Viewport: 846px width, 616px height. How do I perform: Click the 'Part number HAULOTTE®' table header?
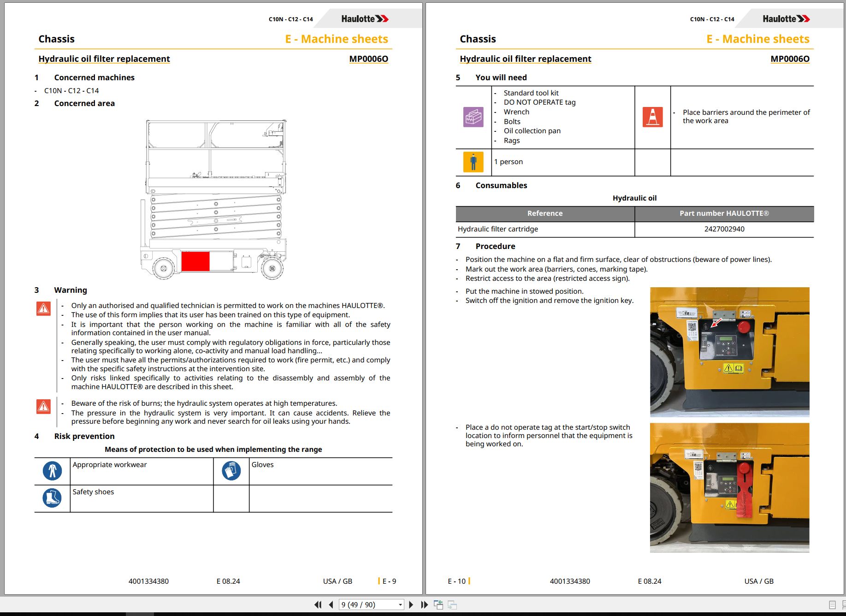(724, 213)
